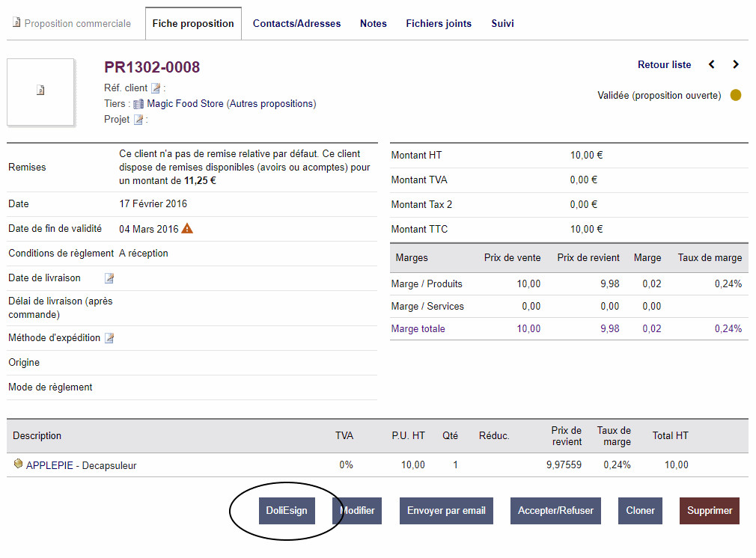Click the edit icon next to Projet
Screen dimensions: 756x558
[138, 120]
